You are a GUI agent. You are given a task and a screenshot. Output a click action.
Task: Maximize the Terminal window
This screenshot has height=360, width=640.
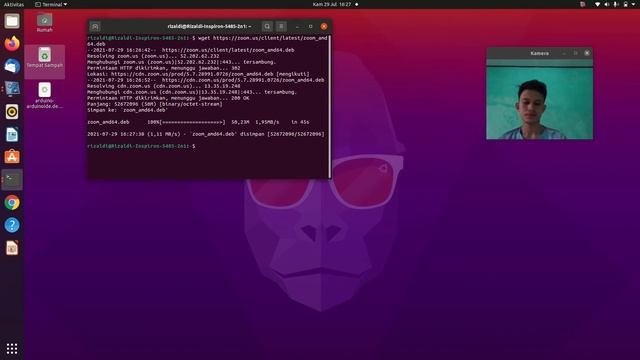(311, 27)
